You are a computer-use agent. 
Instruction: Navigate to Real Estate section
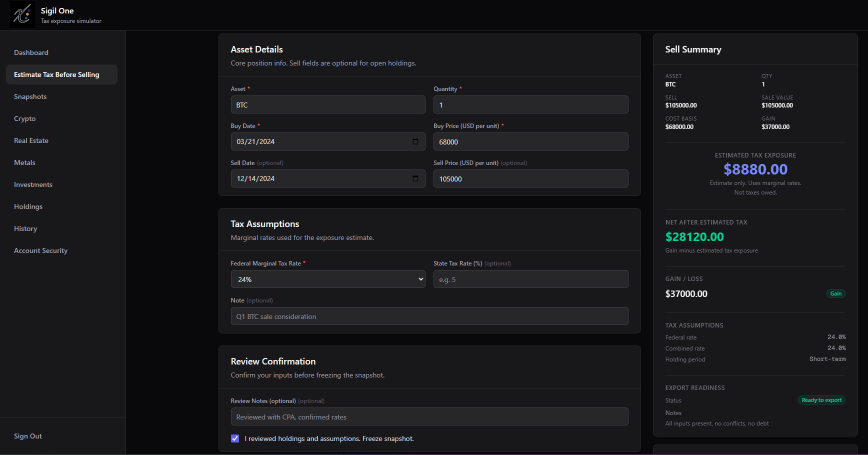tap(31, 140)
